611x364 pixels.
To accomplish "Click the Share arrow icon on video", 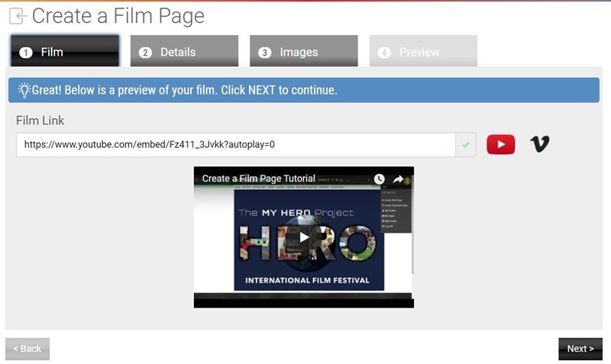I will 398,179.
